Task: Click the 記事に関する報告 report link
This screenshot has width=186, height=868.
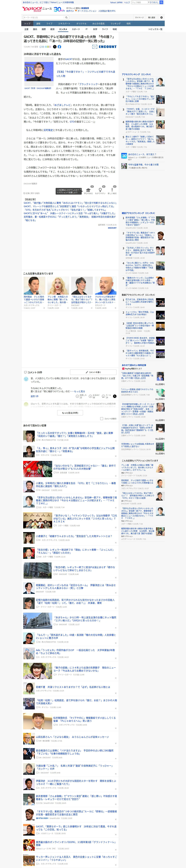Action: 32,193
